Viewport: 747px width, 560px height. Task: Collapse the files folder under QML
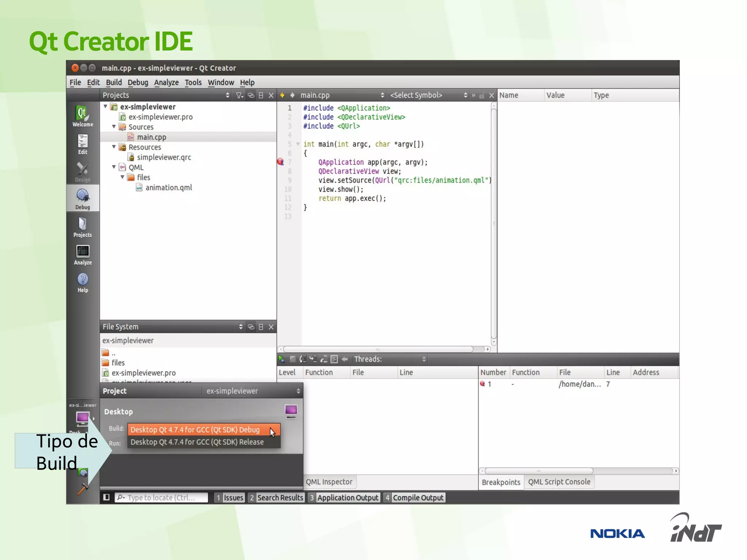click(x=123, y=177)
